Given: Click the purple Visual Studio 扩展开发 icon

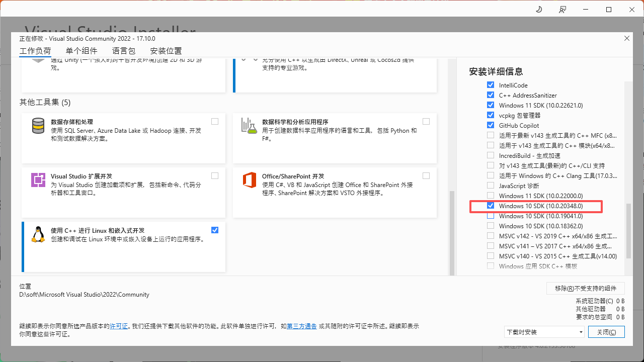Looking at the screenshot, I should (x=38, y=180).
